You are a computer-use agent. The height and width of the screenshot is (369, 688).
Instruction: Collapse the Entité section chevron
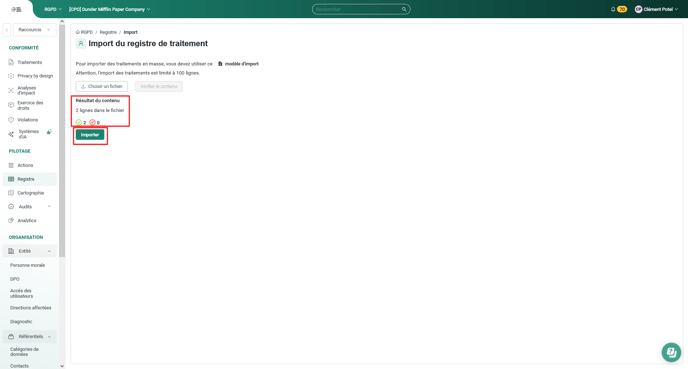[49, 251]
